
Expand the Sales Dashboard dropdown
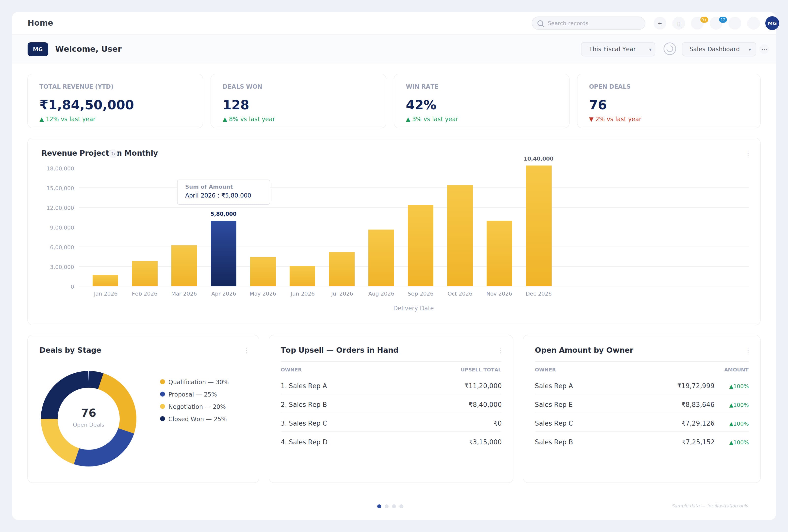[x=719, y=49]
